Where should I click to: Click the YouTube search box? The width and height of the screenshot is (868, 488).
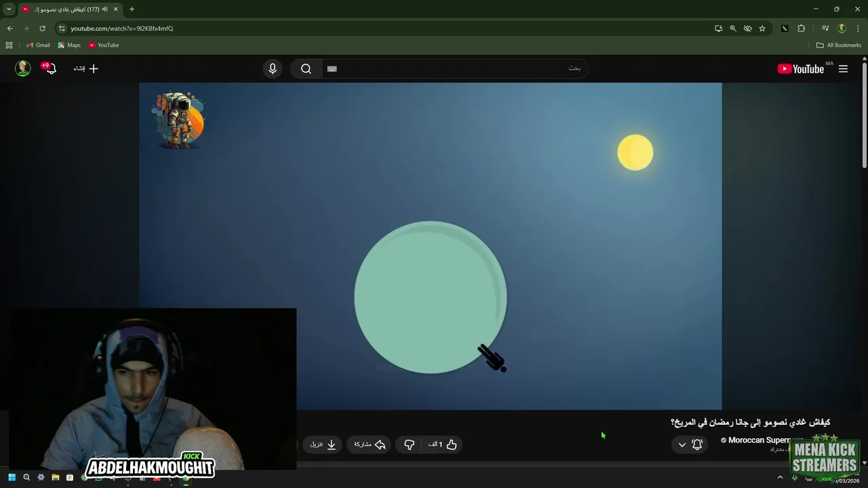click(454, 68)
